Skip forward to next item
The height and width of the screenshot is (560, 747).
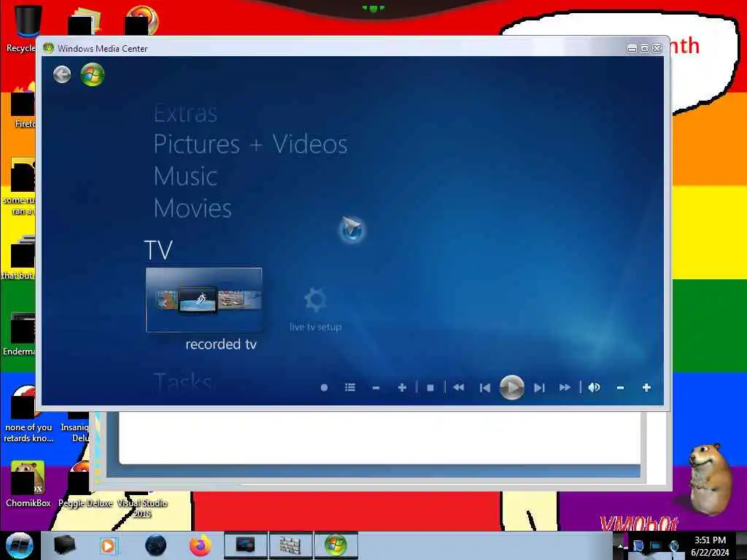click(x=539, y=388)
